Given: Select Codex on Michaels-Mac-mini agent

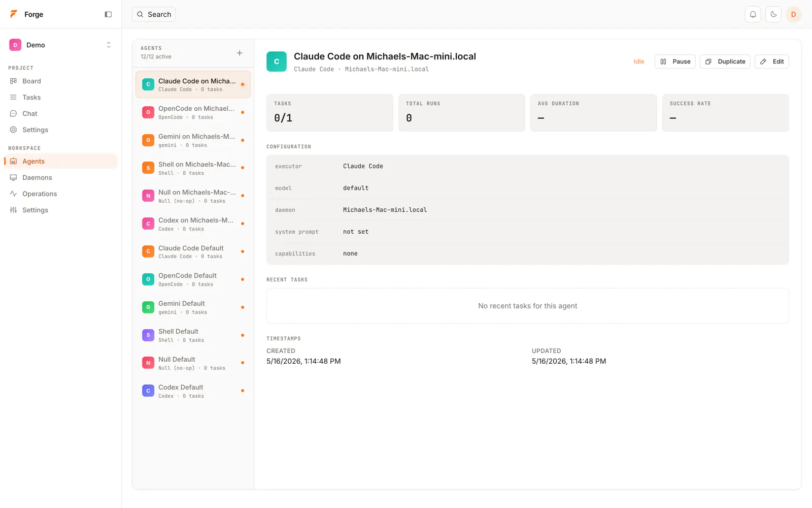Looking at the screenshot, I should 193,224.
